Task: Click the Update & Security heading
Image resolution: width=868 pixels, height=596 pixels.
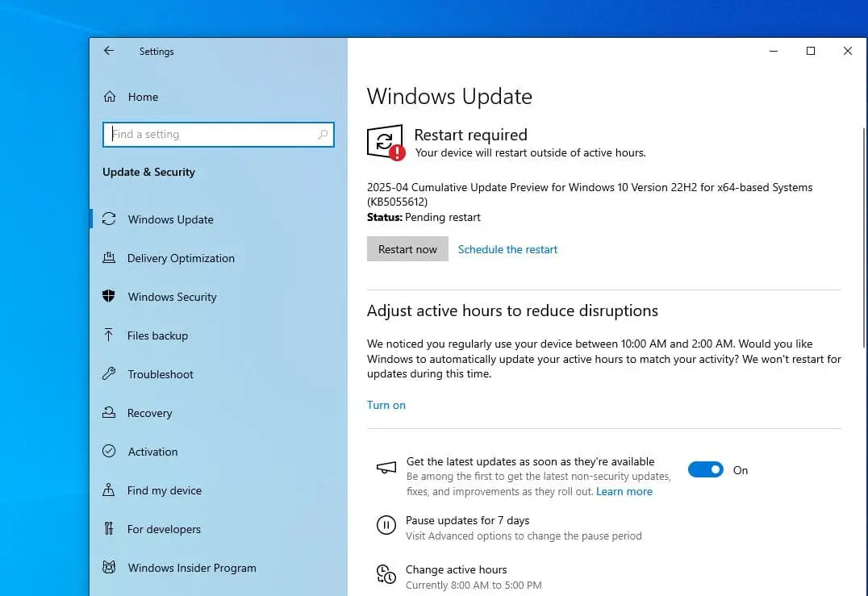Action: (148, 172)
